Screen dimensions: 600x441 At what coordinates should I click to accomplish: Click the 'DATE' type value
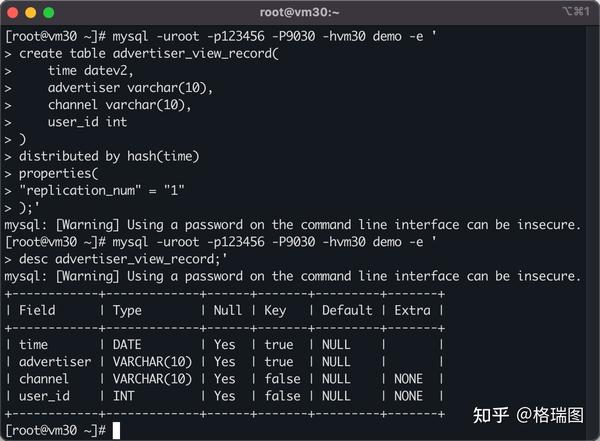136,345
